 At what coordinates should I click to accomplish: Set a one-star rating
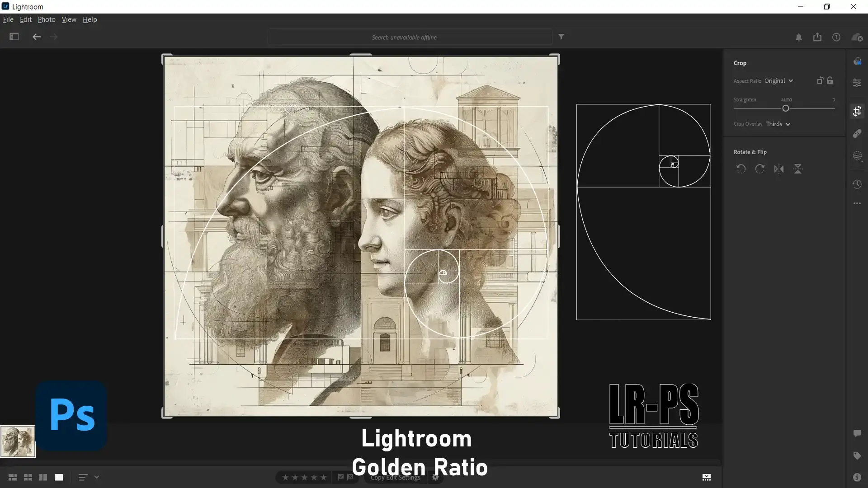pyautogui.click(x=285, y=477)
